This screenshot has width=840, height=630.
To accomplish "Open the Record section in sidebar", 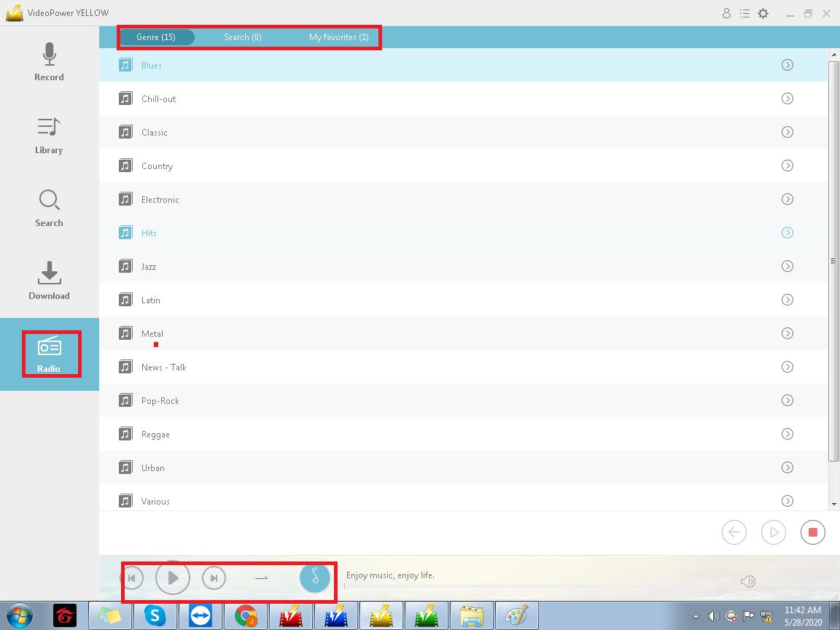I will (x=49, y=62).
